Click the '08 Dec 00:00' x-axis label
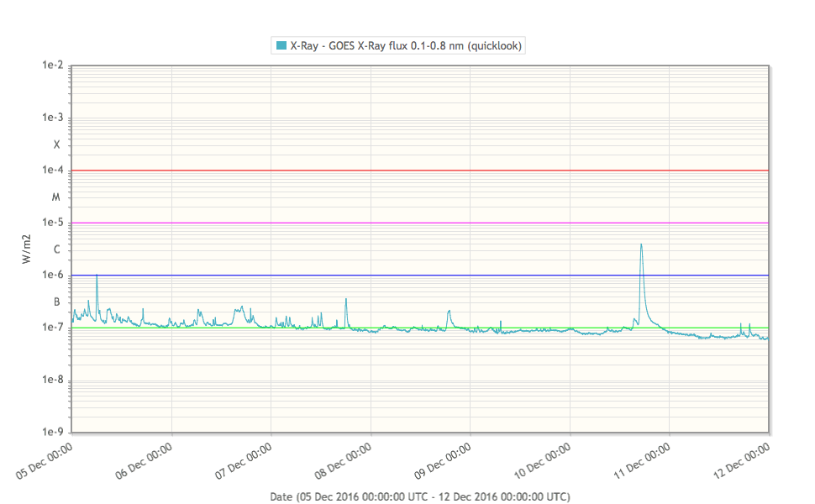Viewport: 815px width, 504px height. click(343, 461)
